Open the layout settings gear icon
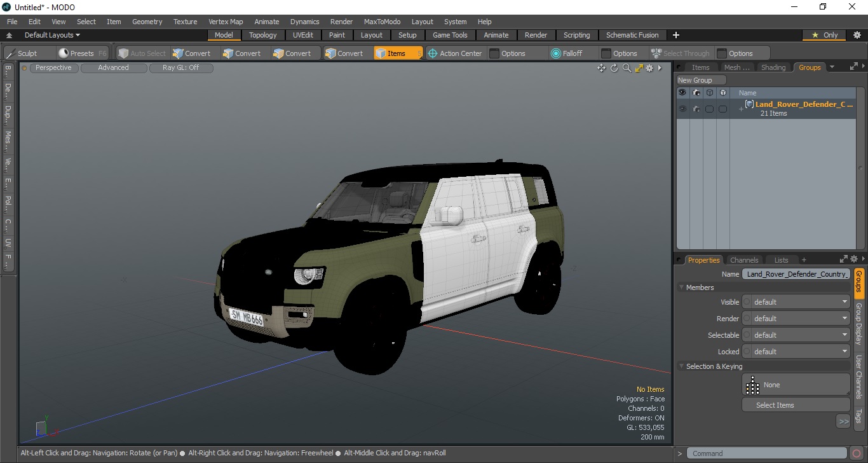Image resolution: width=868 pixels, height=463 pixels. [857, 35]
